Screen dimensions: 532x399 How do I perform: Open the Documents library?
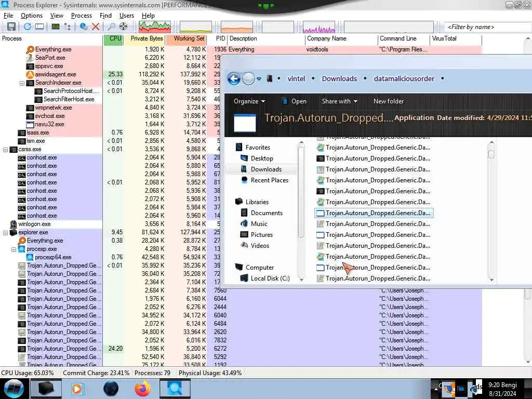click(x=267, y=212)
